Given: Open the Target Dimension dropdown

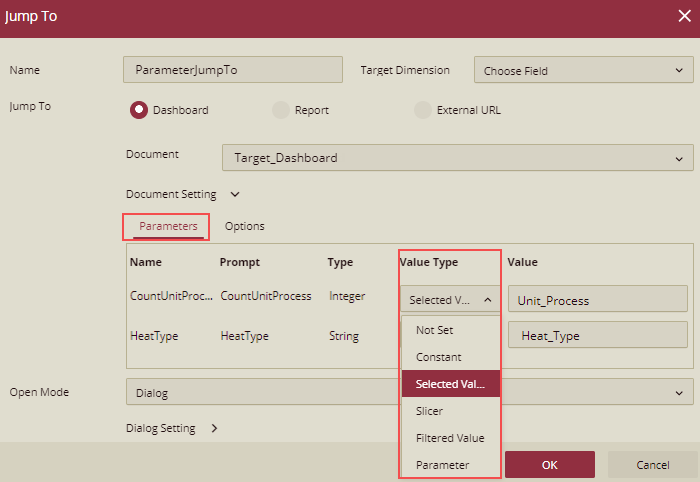Looking at the screenshot, I should 583,71.
